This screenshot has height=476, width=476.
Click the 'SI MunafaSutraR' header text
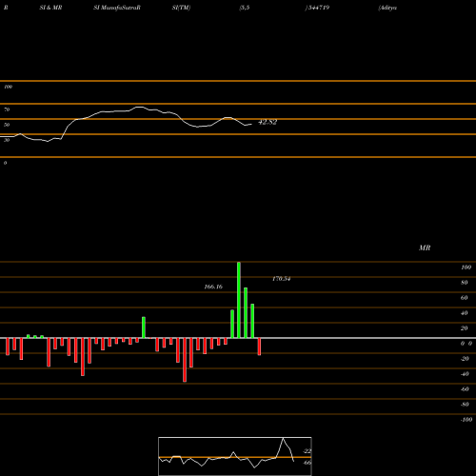pyautogui.click(x=117, y=8)
